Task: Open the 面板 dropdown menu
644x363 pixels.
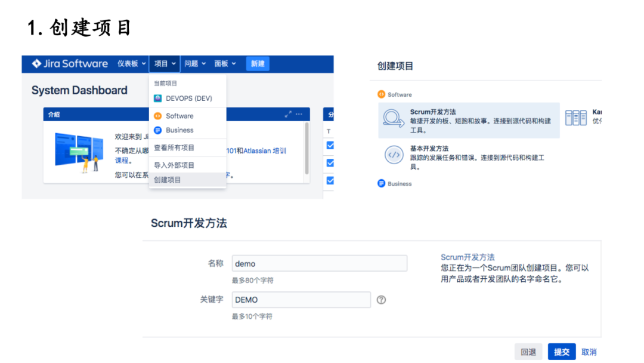Action: [x=225, y=64]
